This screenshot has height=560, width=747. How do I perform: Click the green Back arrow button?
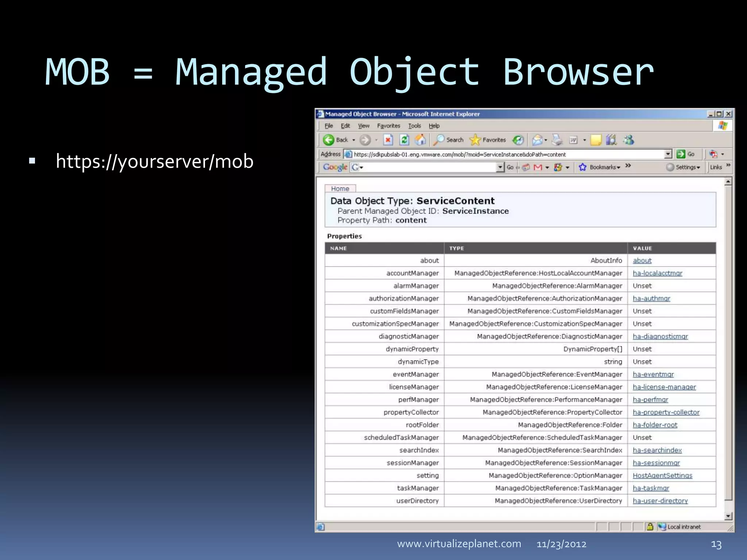tap(329, 140)
